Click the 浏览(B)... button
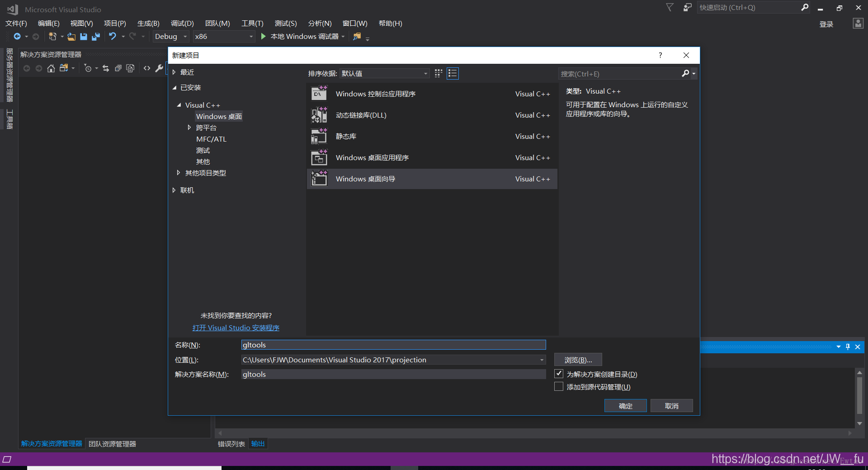The image size is (868, 470). [x=578, y=360]
